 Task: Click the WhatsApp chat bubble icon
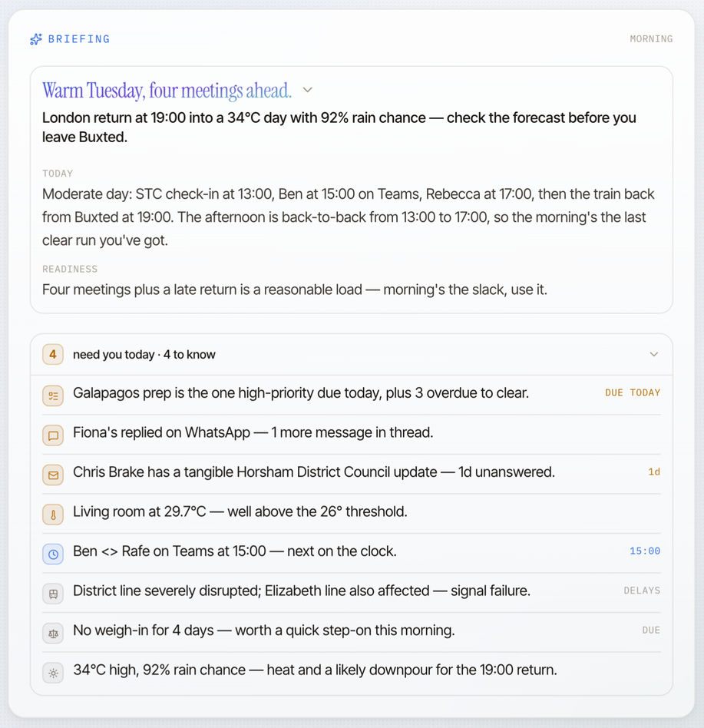(53, 435)
